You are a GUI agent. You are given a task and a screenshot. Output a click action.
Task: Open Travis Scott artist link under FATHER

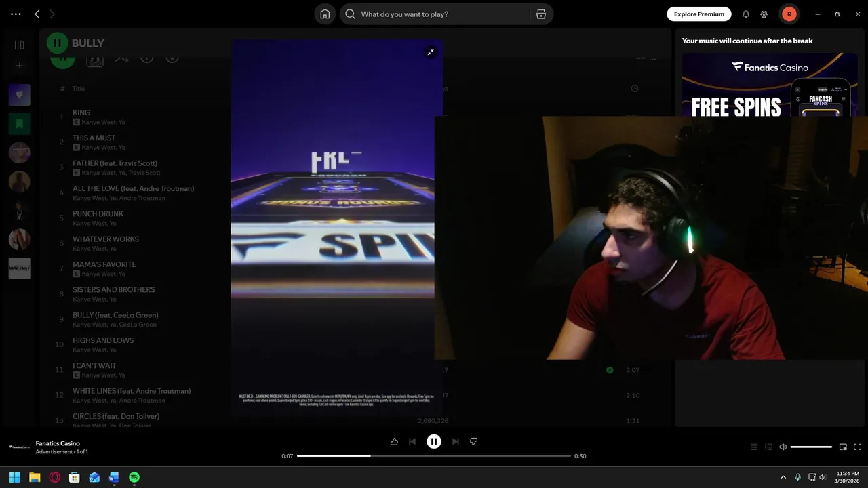(x=144, y=173)
